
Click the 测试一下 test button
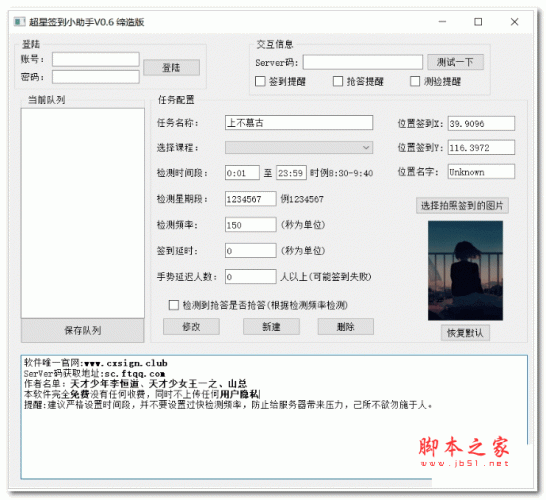(455, 62)
